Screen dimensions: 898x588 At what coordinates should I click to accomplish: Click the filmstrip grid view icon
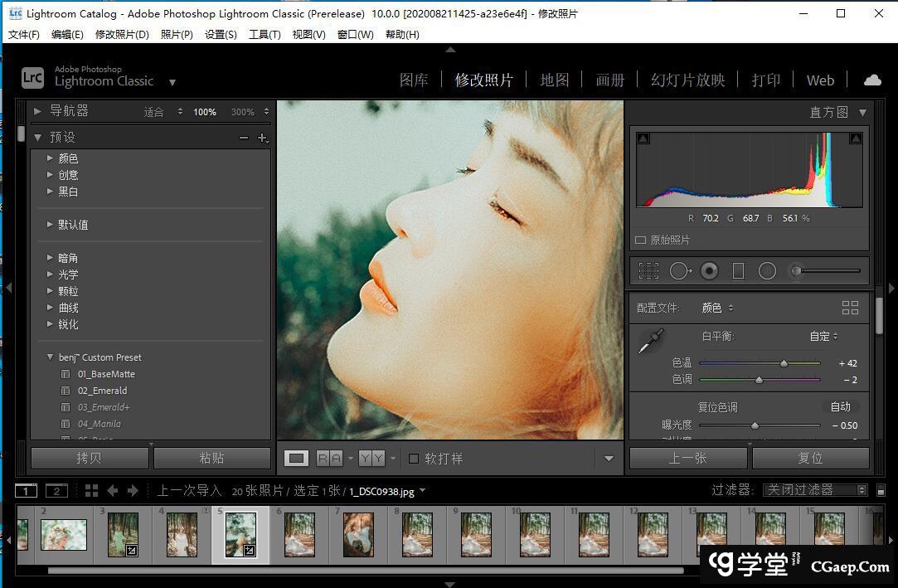tap(91, 491)
